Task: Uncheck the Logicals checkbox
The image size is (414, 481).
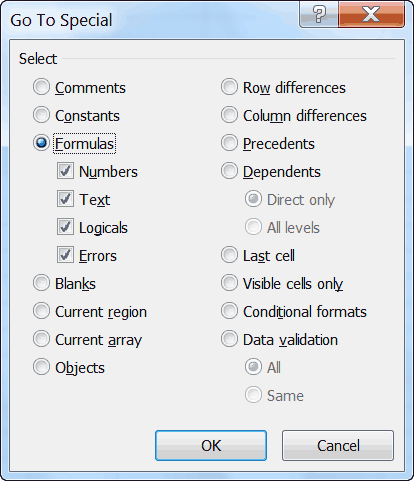Action: [65, 227]
